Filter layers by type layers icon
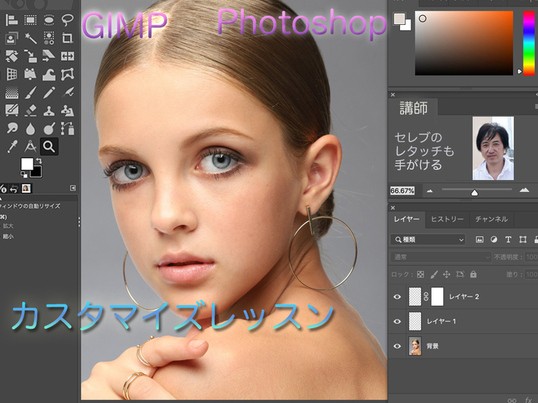 pos(508,240)
